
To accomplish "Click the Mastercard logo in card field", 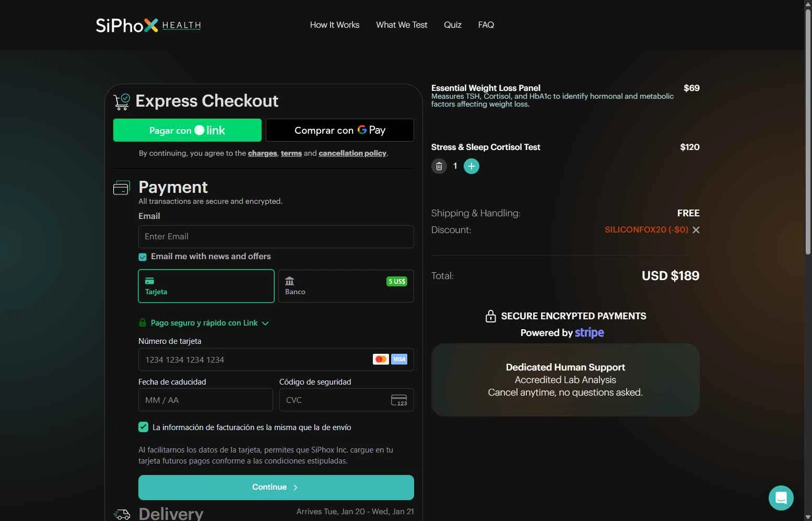I will pos(381,359).
